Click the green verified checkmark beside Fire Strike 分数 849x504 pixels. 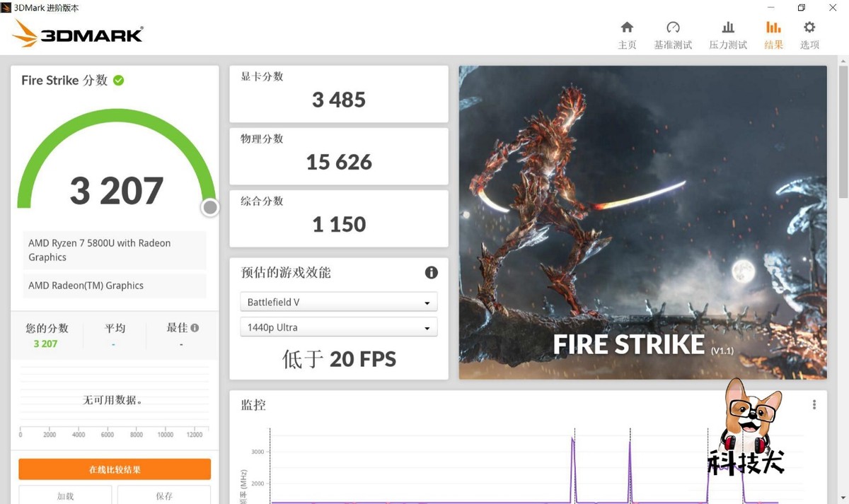[119, 80]
